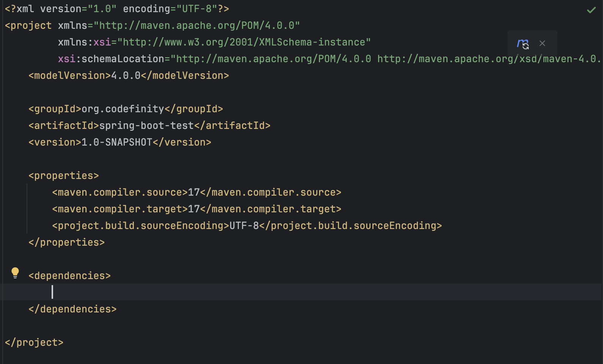Image resolution: width=603 pixels, height=364 pixels.
Task: Click the maven.compiler.target 17 line
Action: (x=197, y=209)
